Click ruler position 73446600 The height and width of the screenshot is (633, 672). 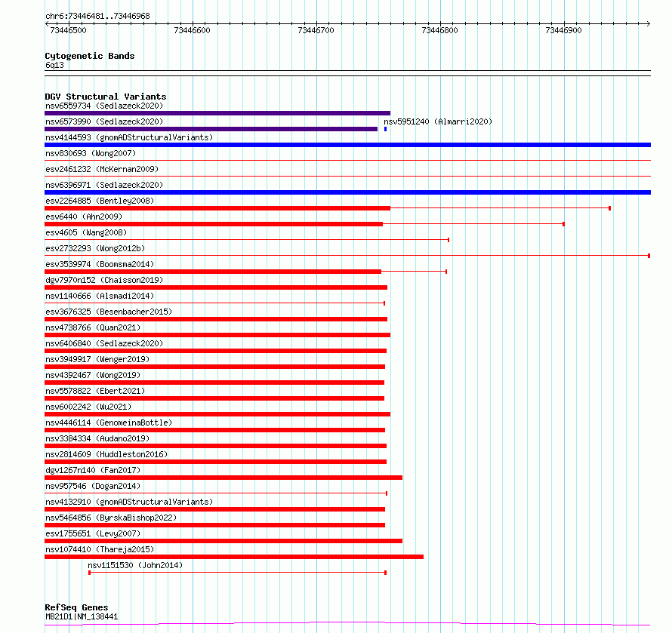[192, 30]
